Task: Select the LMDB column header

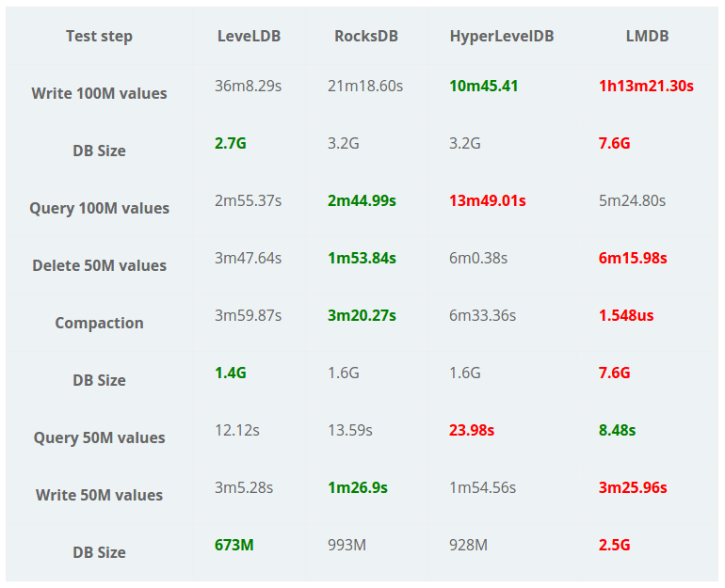Action: point(647,37)
